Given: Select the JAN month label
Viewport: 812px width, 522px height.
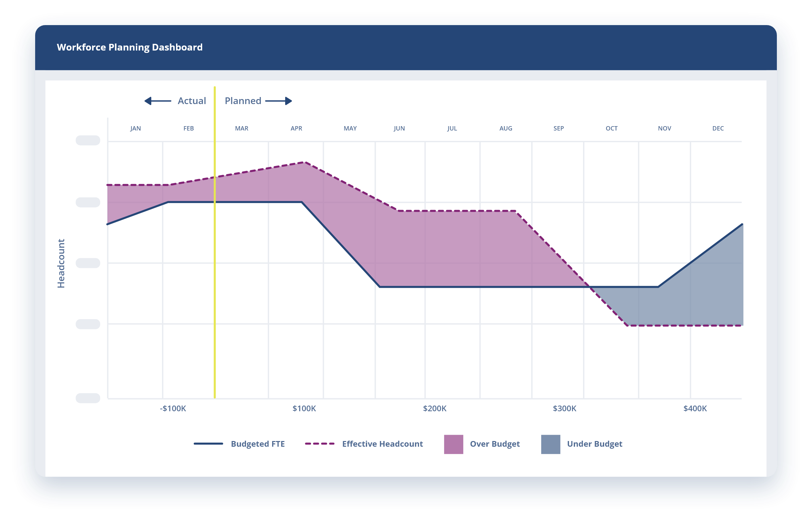Looking at the screenshot, I should [136, 128].
